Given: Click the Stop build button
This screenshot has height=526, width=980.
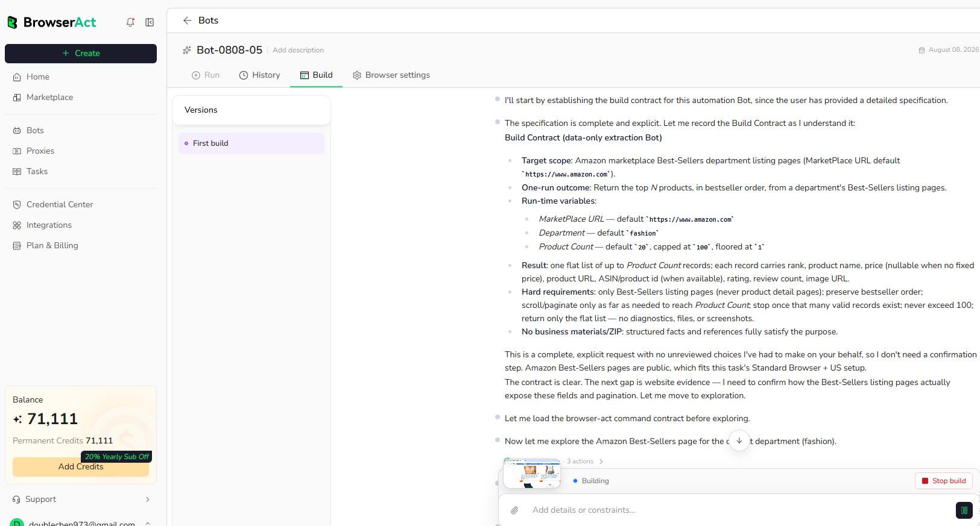Looking at the screenshot, I should point(944,481).
